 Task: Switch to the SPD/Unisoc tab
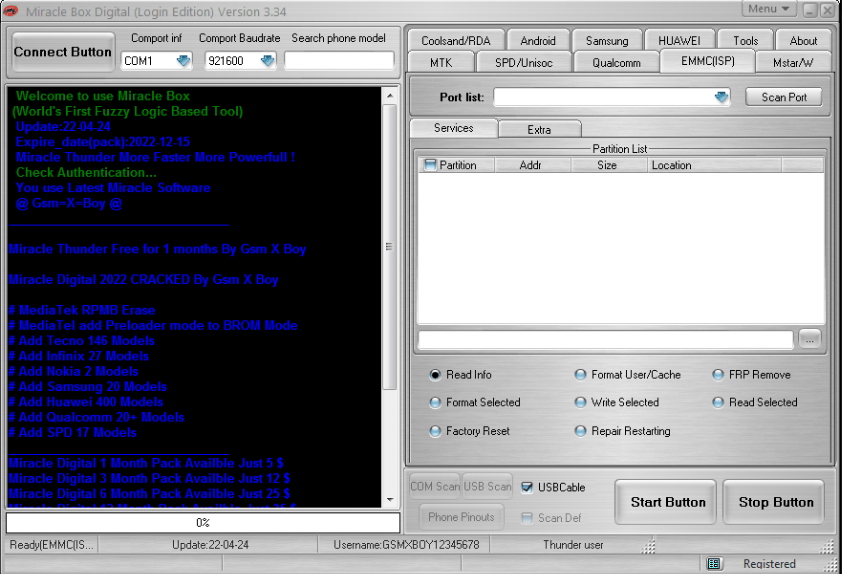click(524, 62)
